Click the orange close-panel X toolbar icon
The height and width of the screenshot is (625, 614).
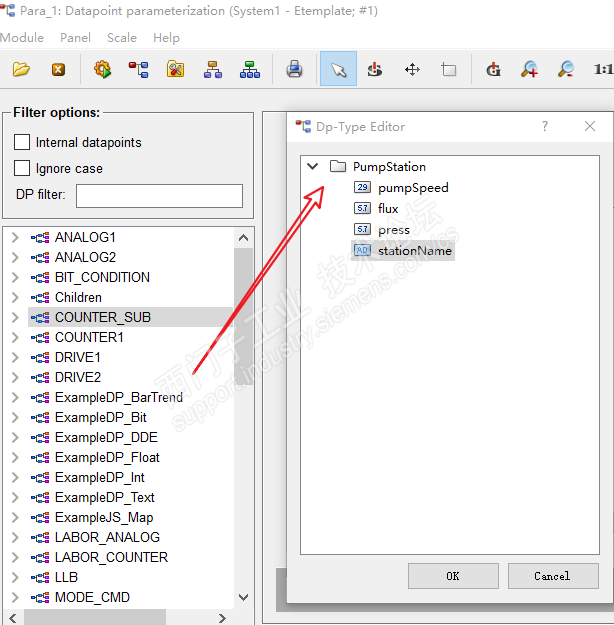pyautogui.click(x=58, y=70)
